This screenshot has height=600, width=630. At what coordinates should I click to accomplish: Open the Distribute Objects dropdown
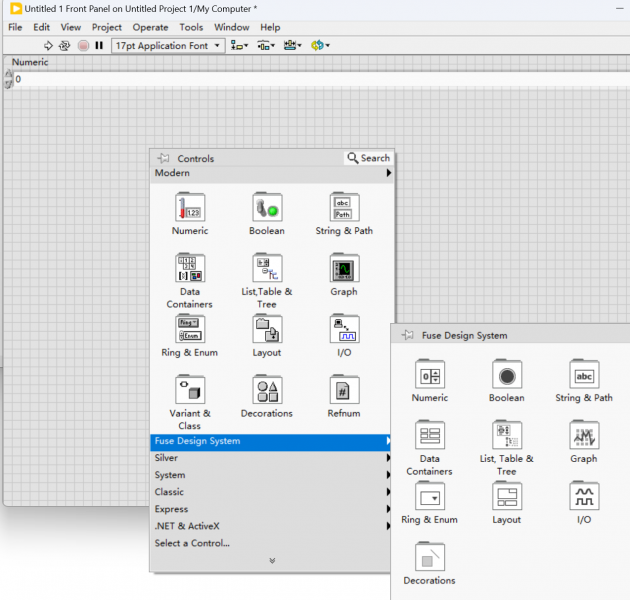point(266,45)
